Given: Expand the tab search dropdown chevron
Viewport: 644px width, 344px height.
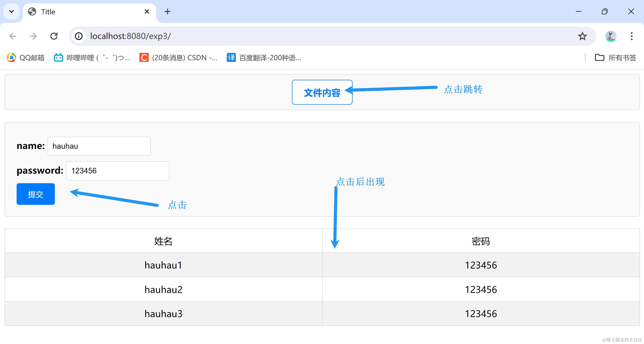Looking at the screenshot, I should (x=12, y=12).
